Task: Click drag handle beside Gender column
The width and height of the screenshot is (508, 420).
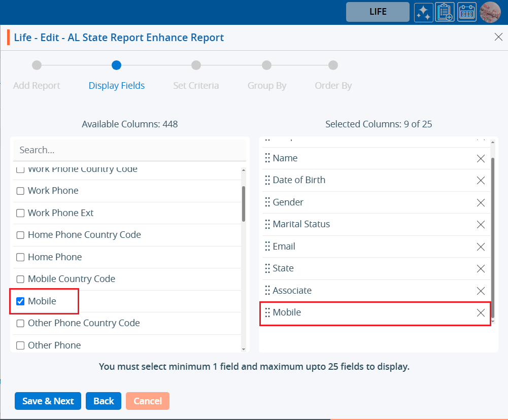Action: (267, 202)
